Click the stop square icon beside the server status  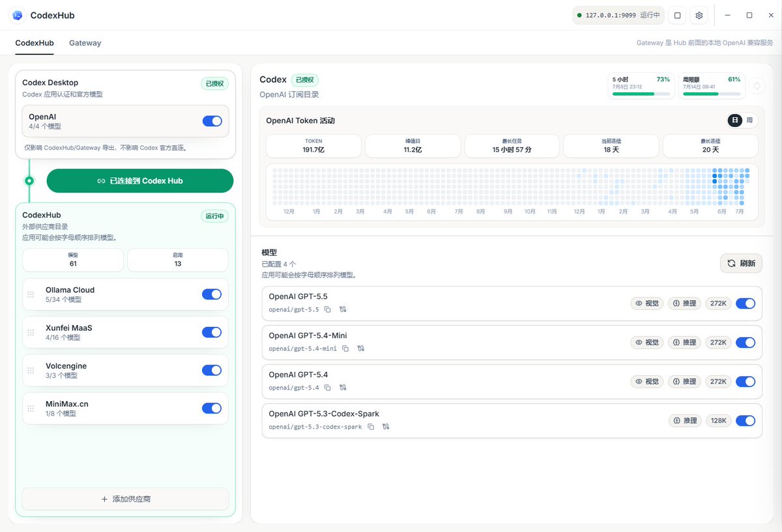(677, 15)
